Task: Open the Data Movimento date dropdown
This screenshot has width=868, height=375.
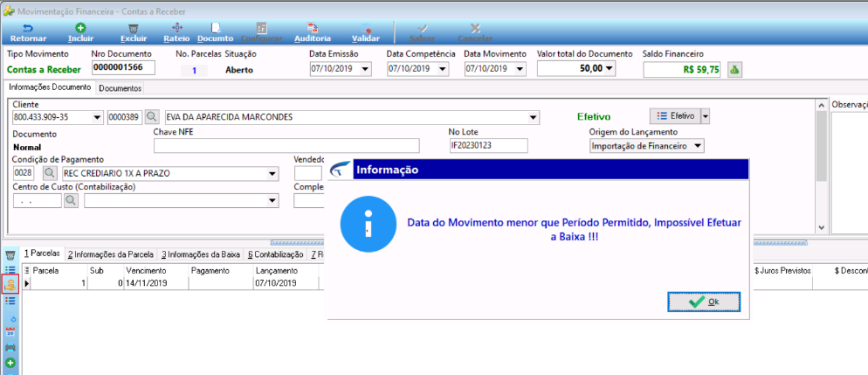Action: [520, 69]
